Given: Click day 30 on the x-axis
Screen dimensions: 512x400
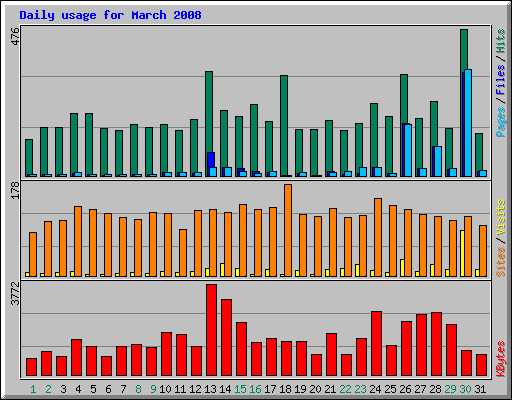Looking at the screenshot, I should point(465,389).
